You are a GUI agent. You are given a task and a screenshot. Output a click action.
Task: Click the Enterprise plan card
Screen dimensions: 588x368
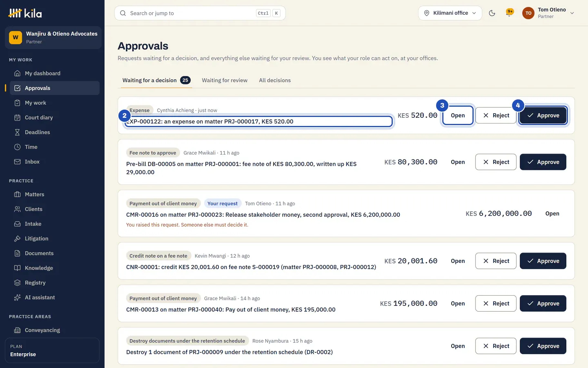pos(52,350)
